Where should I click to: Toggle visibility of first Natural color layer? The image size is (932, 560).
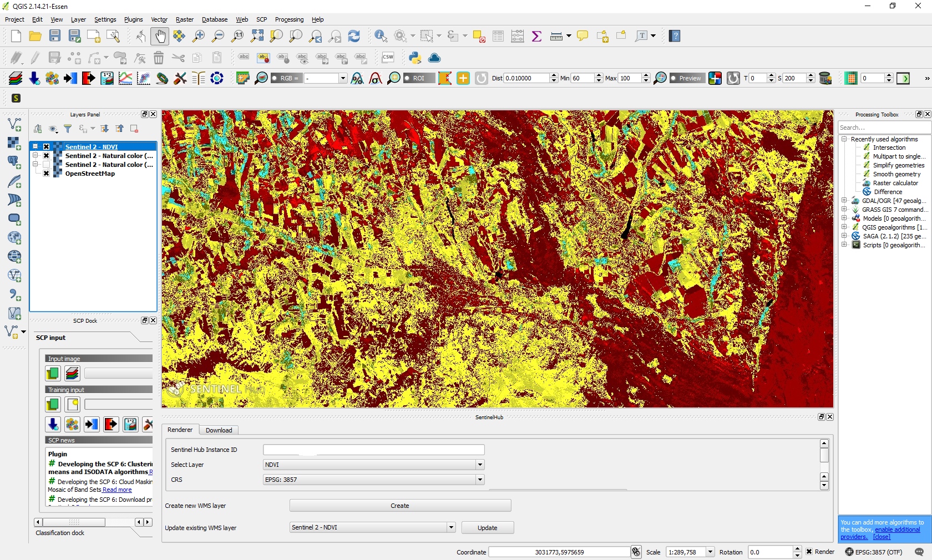click(x=47, y=156)
